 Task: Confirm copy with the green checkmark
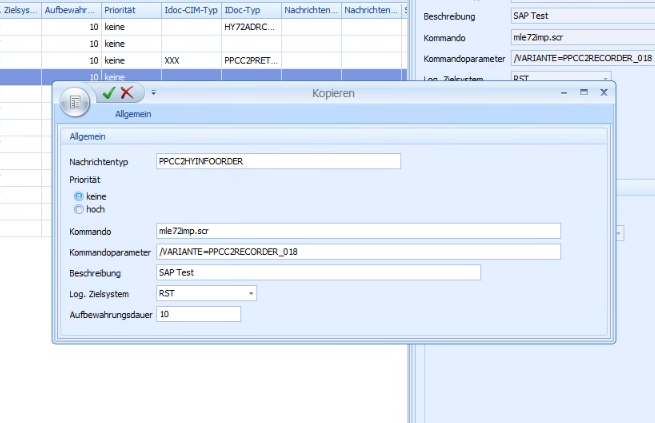(x=109, y=93)
